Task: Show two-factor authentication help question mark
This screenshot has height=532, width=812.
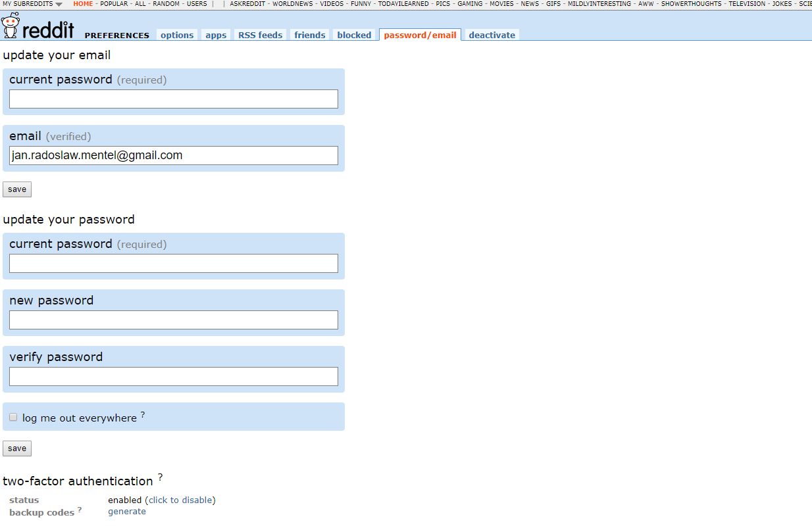Action: pyautogui.click(x=160, y=477)
